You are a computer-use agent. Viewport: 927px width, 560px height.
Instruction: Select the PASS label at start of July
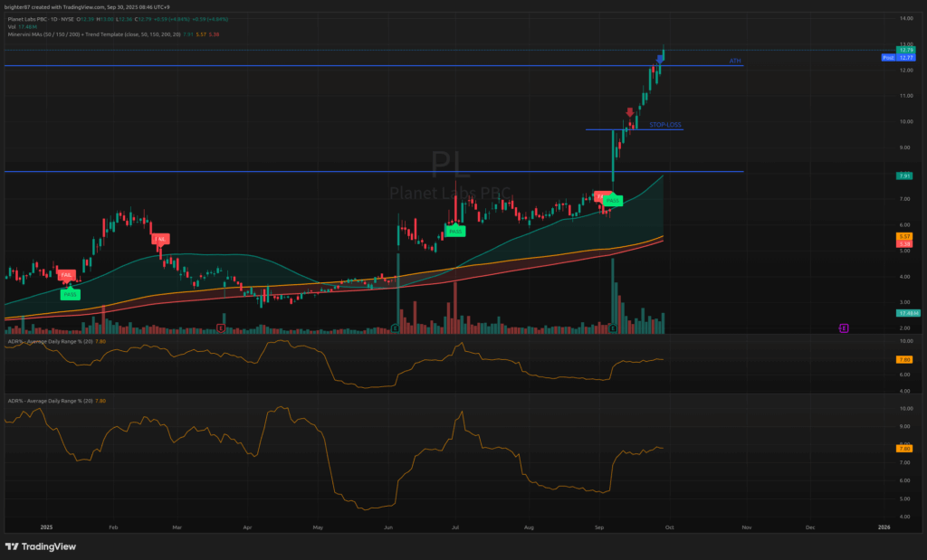[x=455, y=231]
